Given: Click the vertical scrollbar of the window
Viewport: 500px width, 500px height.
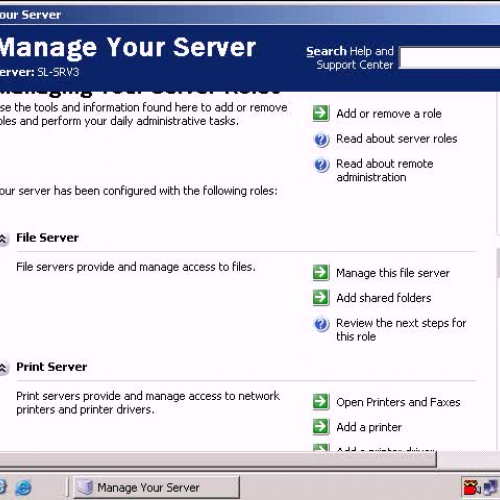Looking at the screenshot, I should click(x=498, y=263).
